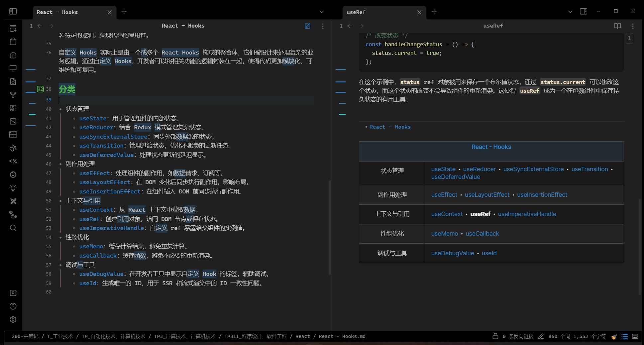Collapse the 性能优化 list item bullet

[x=60, y=238]
